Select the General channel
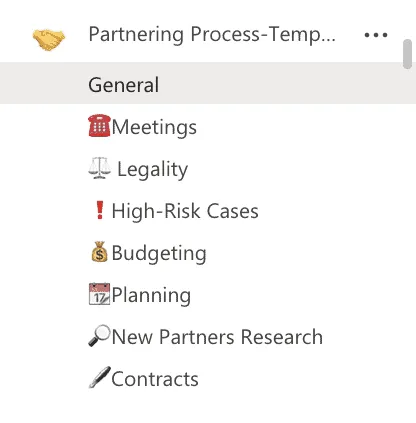This screenshot has height=423, width=416. pos(208,83)
